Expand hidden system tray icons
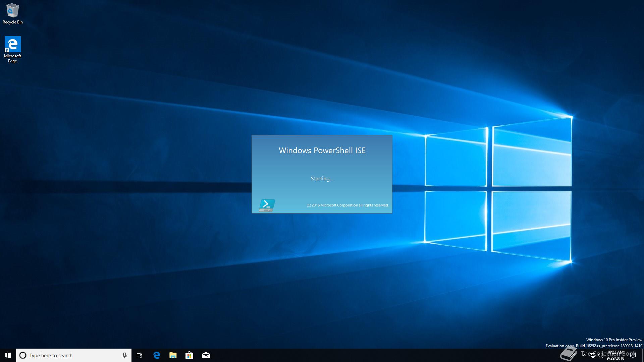This screenshot has height=362, width=644. 585,355
